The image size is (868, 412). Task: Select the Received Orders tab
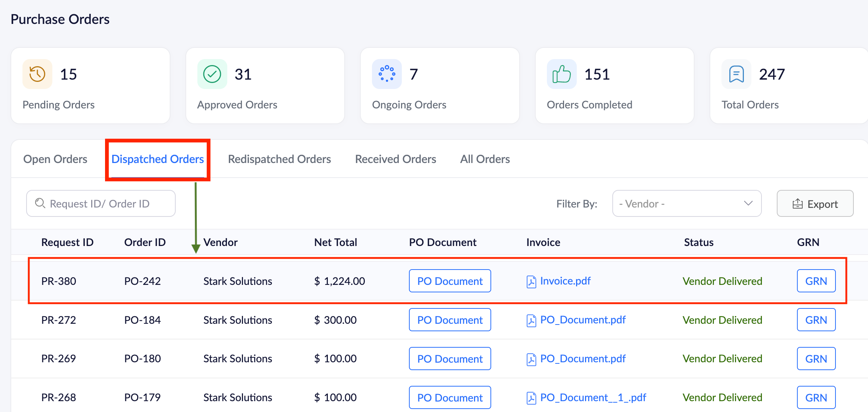[395, 159]
